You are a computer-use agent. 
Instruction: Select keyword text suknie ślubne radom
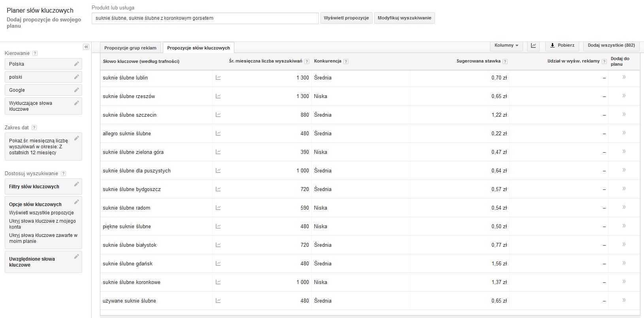coord(126,208)
